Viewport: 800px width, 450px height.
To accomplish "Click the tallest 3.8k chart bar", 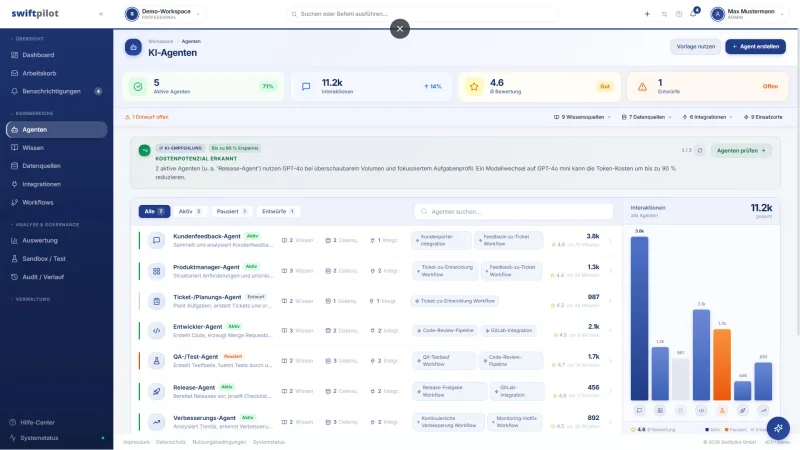I will point(639,318).
